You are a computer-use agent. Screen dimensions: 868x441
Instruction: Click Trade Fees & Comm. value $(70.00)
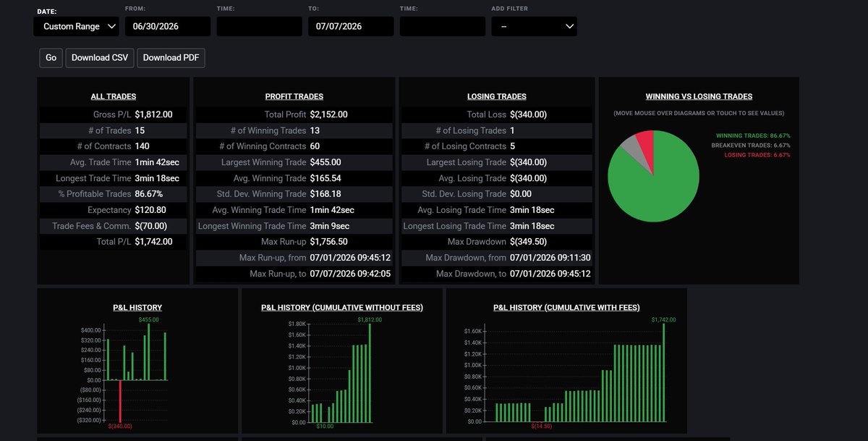tap(151, 226)
